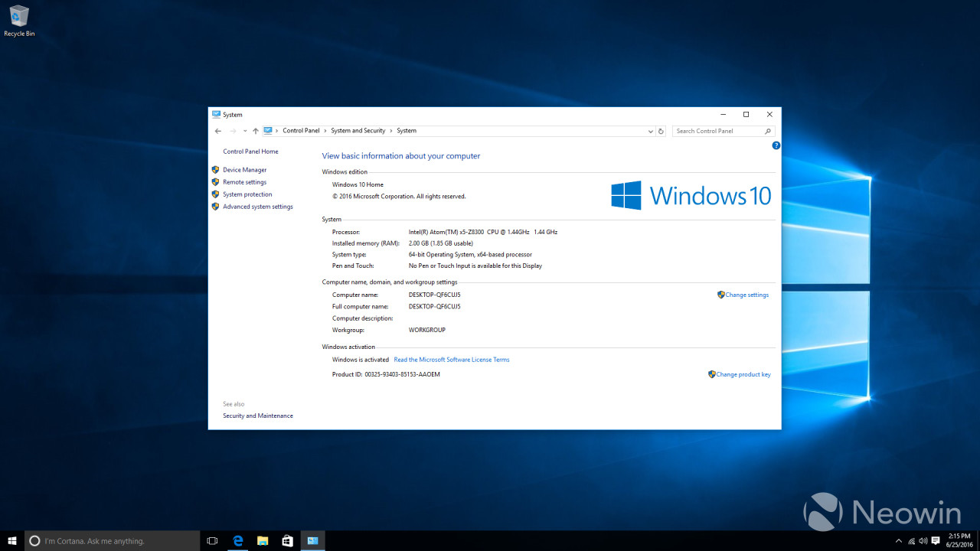Open Control Panel Home
The width and height of the screenshot is (980, 551).
tap(250, 152)
